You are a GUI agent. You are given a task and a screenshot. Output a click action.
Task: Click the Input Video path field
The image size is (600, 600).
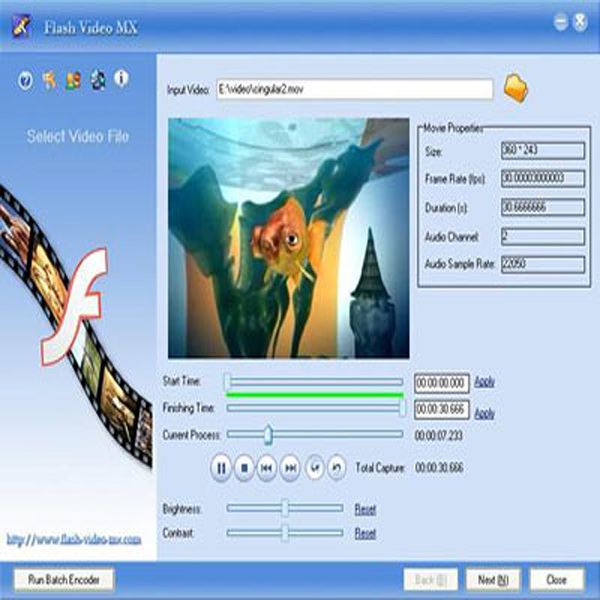(x=355, y=89)
